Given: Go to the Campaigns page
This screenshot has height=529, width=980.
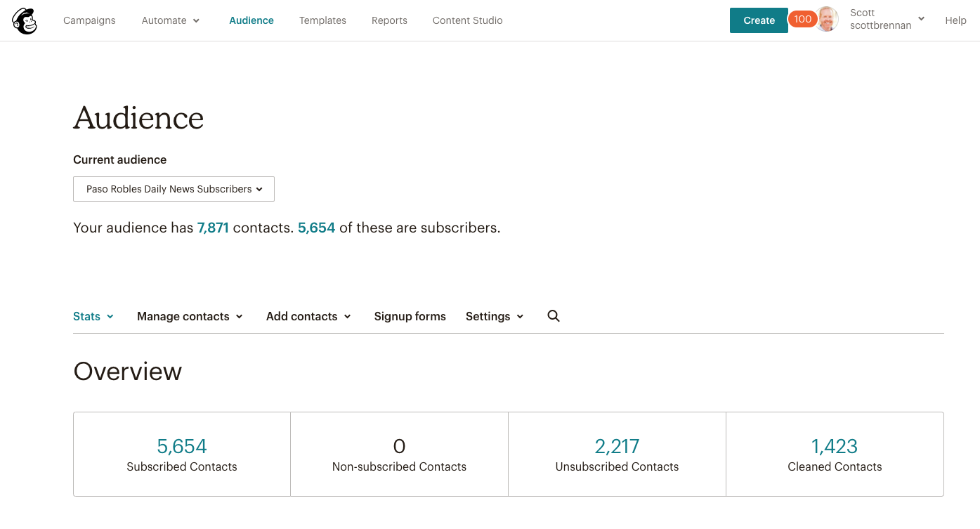Looking at the screenshot, I should coord(89,20).
